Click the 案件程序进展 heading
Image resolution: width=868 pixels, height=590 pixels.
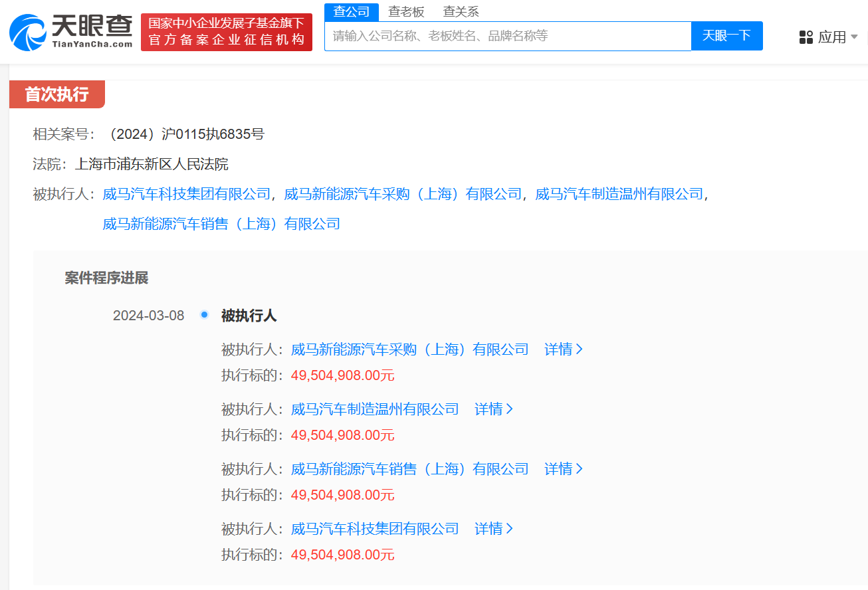pyautogui.click(x=106, y=278)
